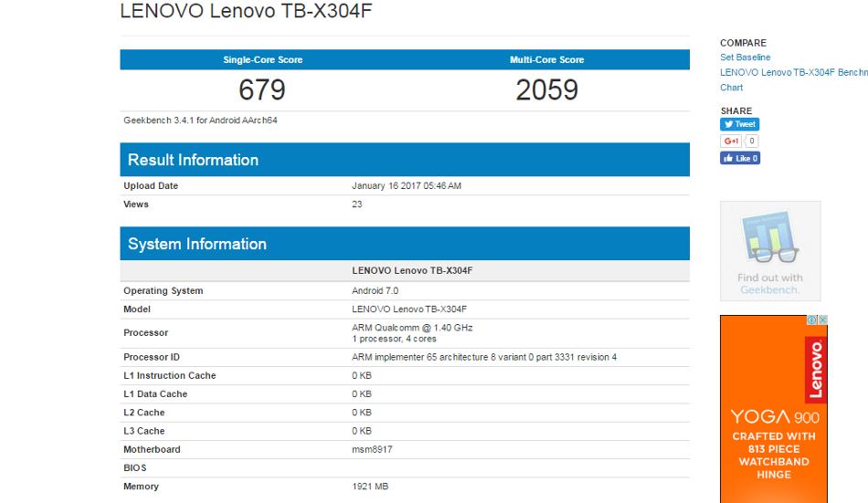The height and width of the screenshot is (503, 868).
Task: Click the Google +1 button
Action: [731, 141]
